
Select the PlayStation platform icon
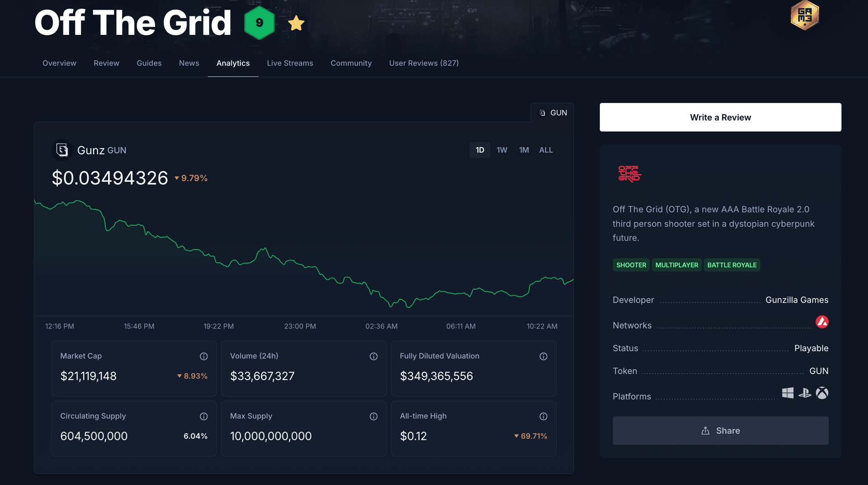[x=805, y=393]
